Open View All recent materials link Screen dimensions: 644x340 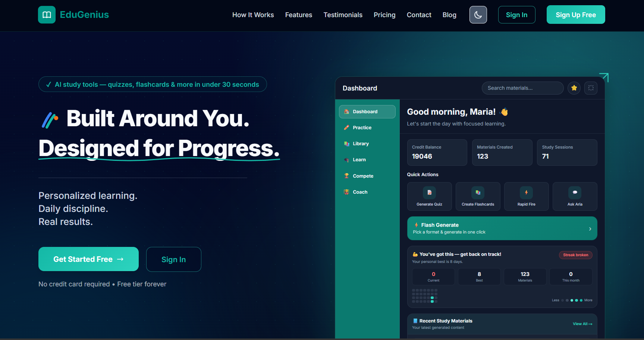click(582, 324)
